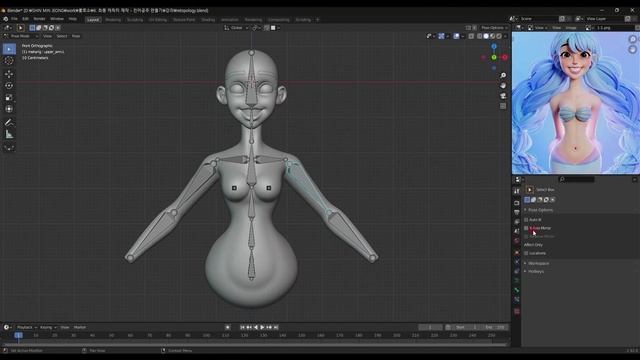This screenshot has width=640, height=360.
Task: Open the Playback dropdown in timeline
Action: tap(27, 327)
